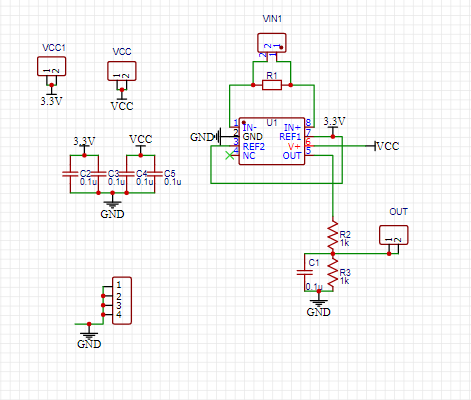This screenshot has width=471, height=400.
Task: Click the VIN1 connector symbol
Action: (x=272, y=43)
